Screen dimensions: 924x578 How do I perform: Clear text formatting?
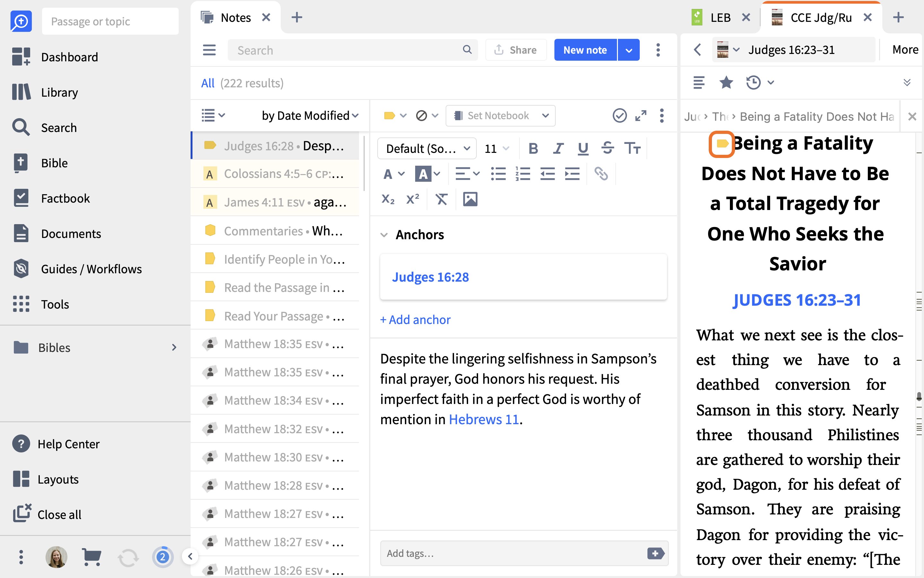(441, 199)
